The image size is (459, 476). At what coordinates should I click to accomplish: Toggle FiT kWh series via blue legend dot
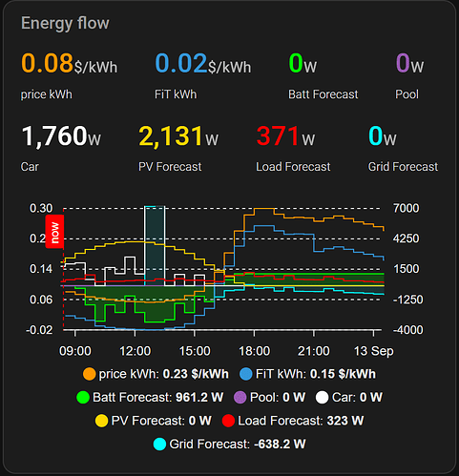[246, 374]
